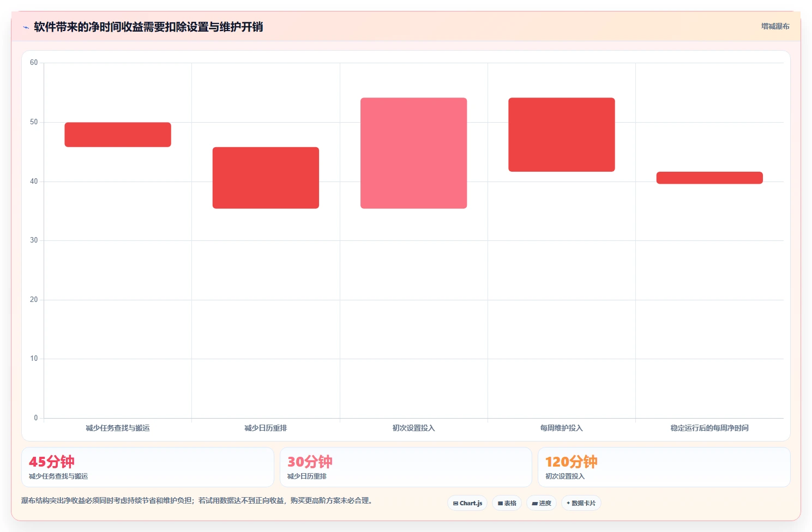This screenshot has width=812, height=532.
Task: Click card caption 减少任务查找与搬运 under 45分钟
Action: (58, 476)
